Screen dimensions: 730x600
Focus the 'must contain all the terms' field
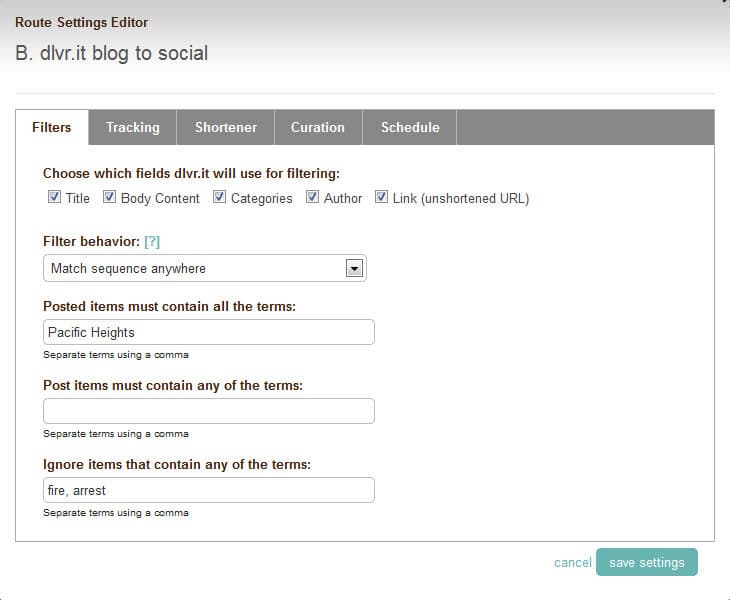(209, 332)
